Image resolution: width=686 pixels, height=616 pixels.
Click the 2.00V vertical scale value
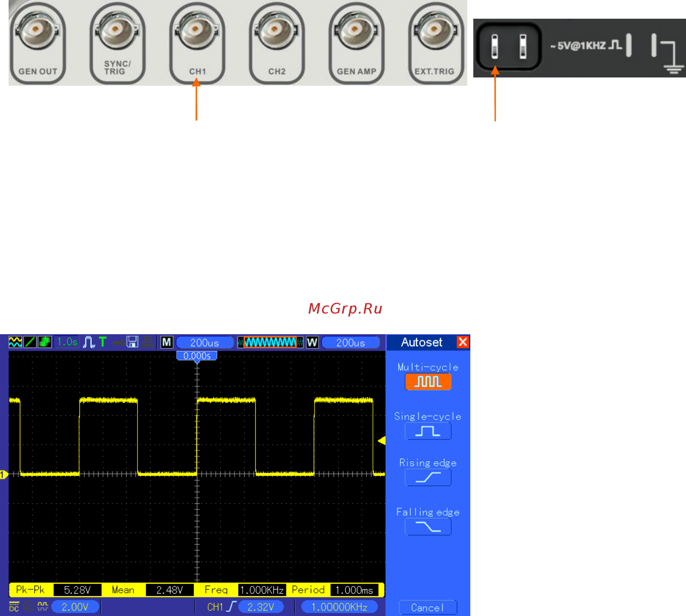[x=75, y=607]
